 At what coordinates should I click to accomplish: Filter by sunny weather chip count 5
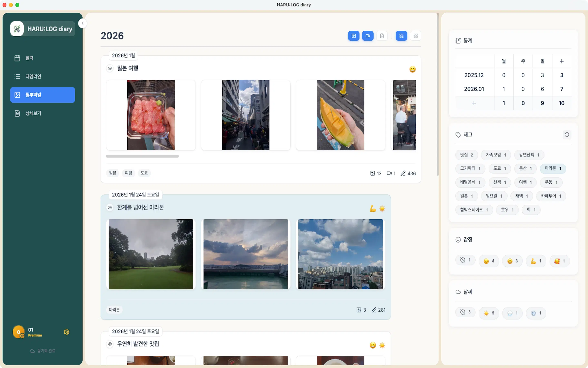click(489, 313)
